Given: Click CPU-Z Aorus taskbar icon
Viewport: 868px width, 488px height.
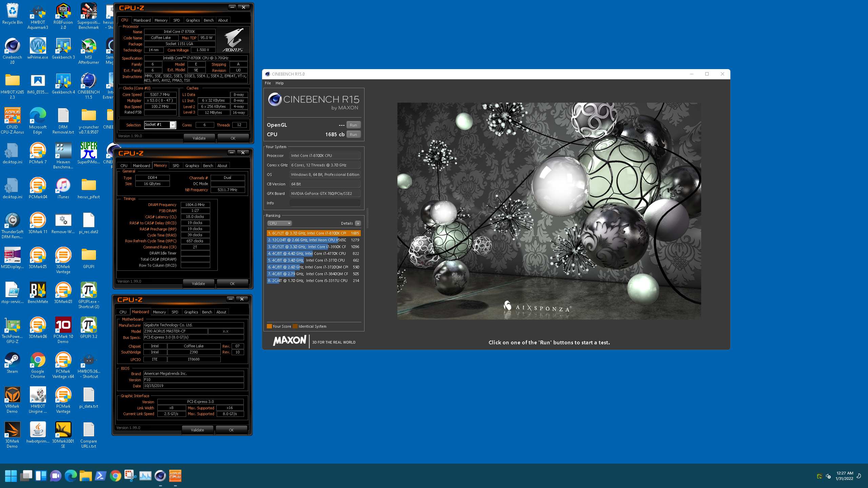Looking at the screenshot, I should pos(175,476).
